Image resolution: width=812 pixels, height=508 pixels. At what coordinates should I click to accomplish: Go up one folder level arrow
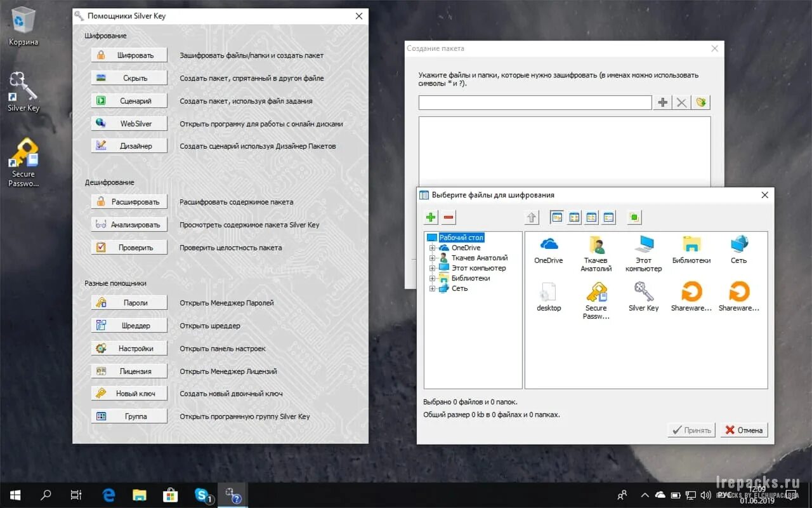pos(532,217)
